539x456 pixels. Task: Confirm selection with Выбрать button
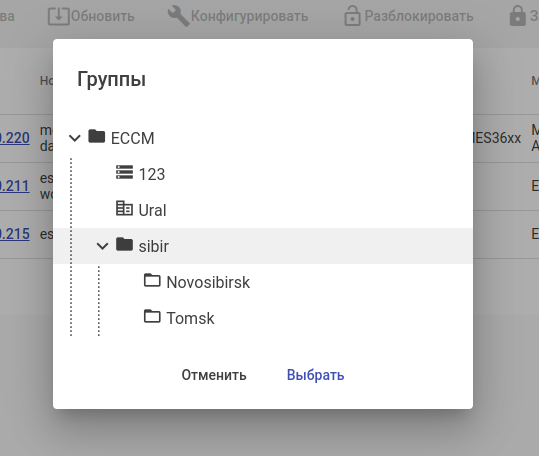coord(315,375)
